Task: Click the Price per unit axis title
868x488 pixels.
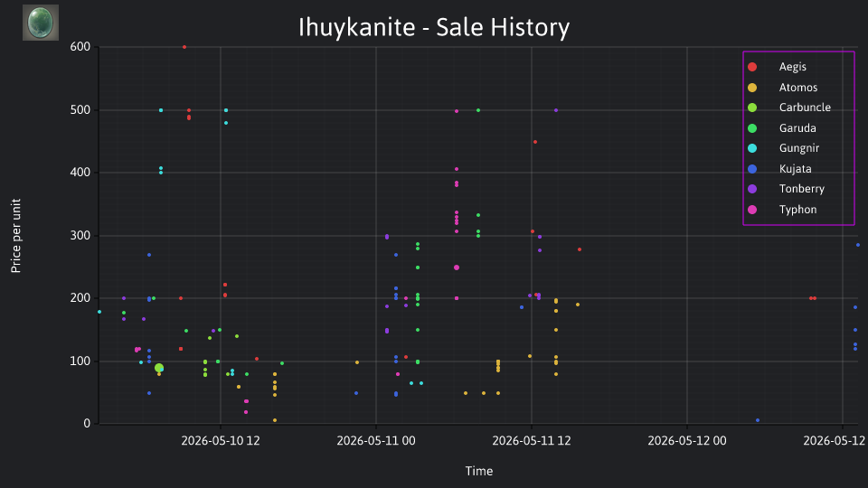Action: pyautogui.click(x=16, y=236)
